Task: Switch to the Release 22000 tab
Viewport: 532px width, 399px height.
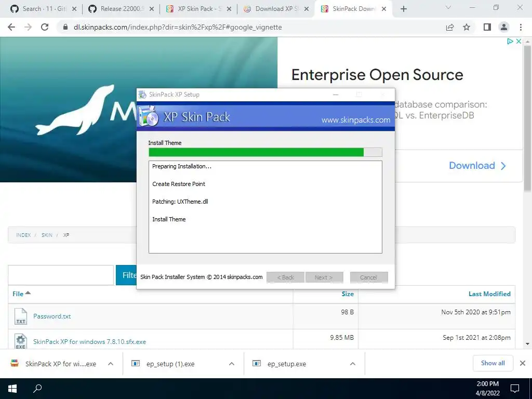Action: (x=121, y=9)
